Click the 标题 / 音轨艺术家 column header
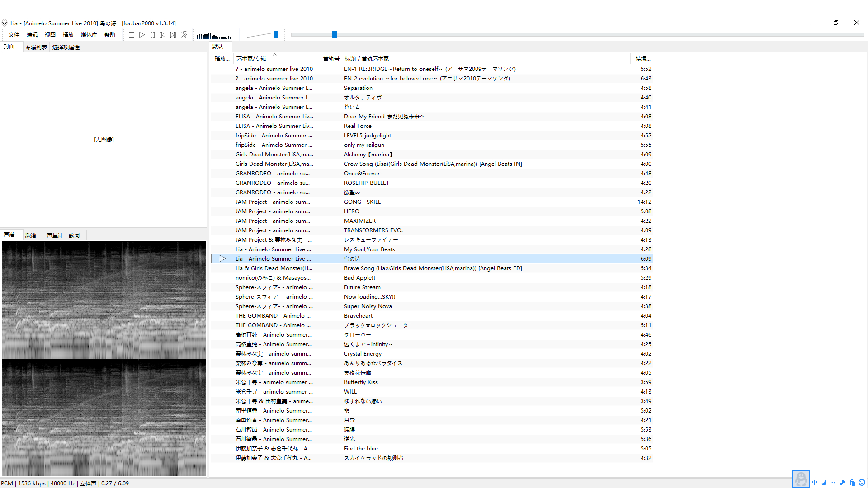This screenshot has height=488, width=868. [x=367, y=59]
